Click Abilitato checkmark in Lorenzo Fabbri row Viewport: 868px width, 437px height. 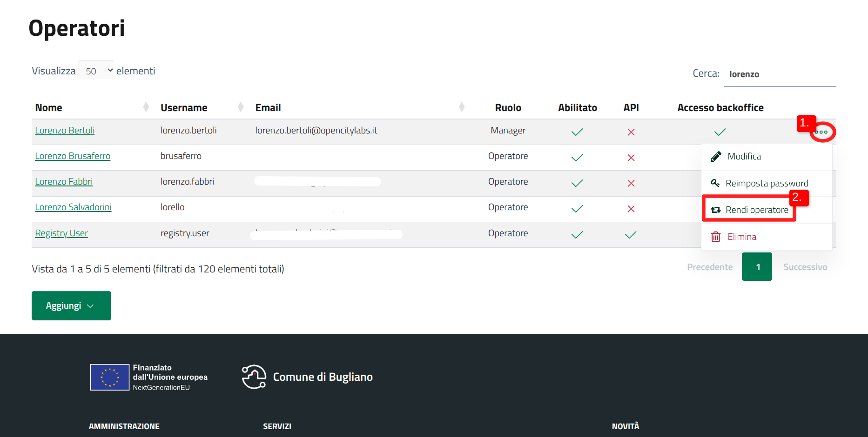tap(577, 183)
